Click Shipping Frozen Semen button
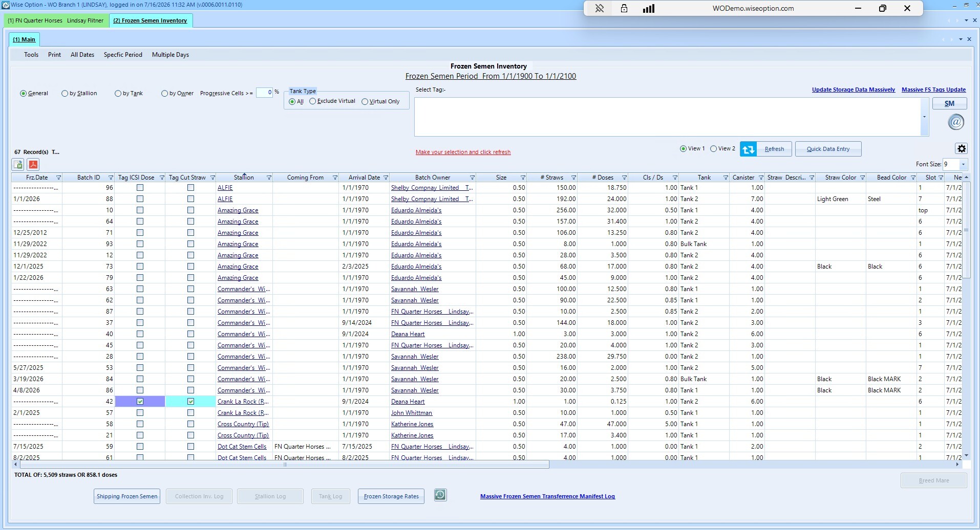 (127, 496)
